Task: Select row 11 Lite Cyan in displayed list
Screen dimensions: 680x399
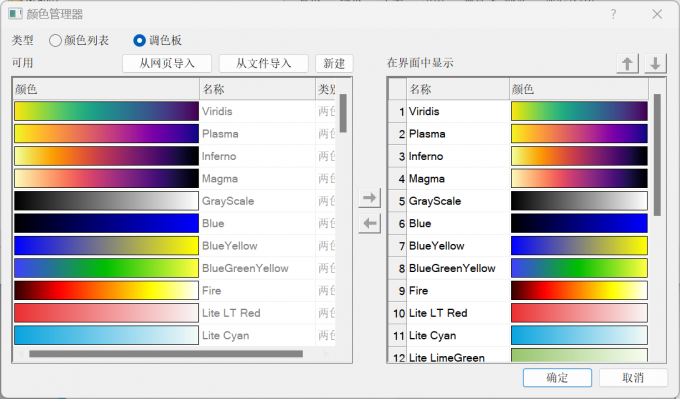Action: coord(518,335)
